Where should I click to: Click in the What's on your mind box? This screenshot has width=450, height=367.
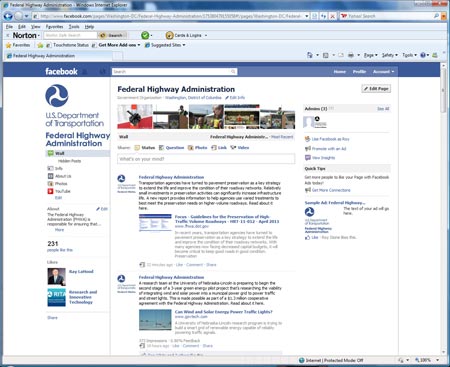[x=206, y=159]
